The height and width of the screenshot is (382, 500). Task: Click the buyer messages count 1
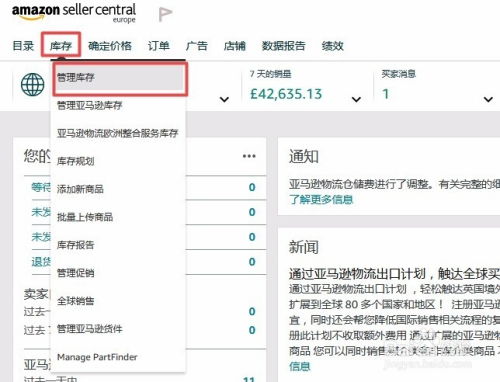click(x=386, y=94)
